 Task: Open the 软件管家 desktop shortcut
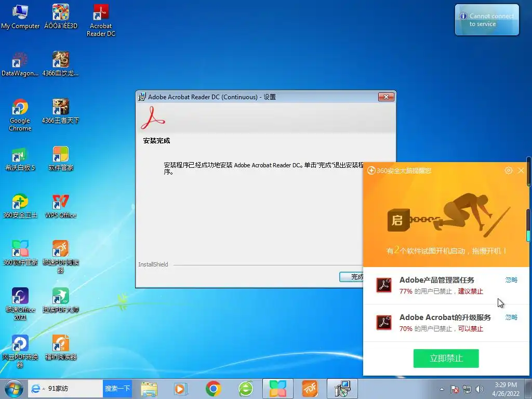[x=60, y=159]
